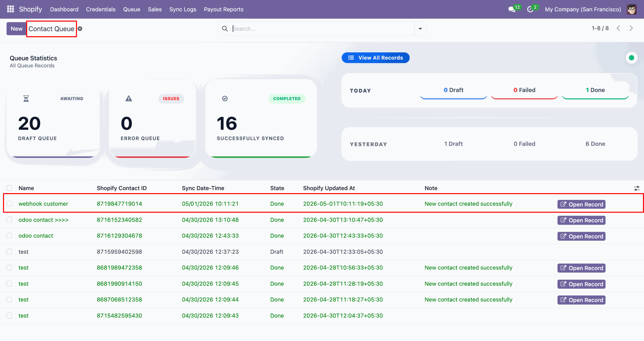Click View All Records button
Viewport: 644px width, 341px height.
click(375, 58)
